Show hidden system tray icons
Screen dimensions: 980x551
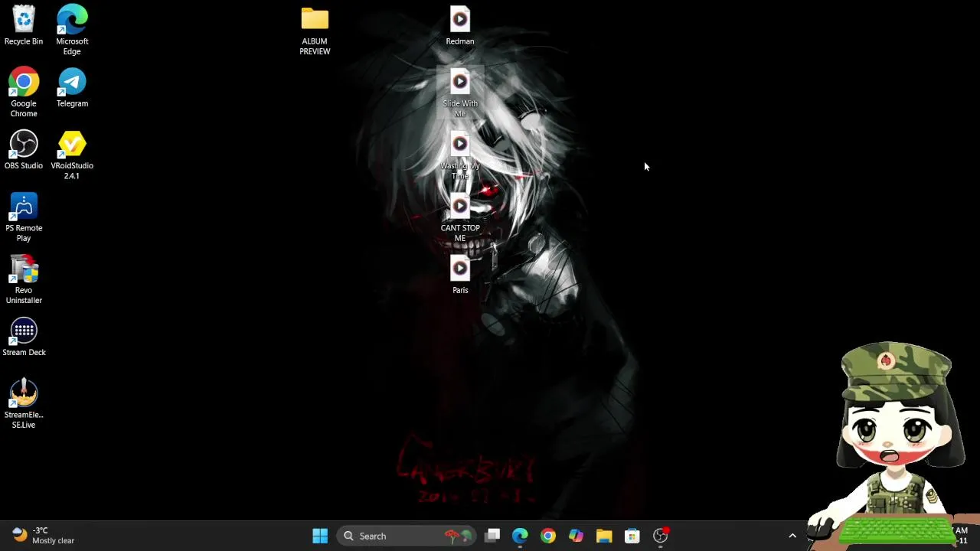(x=792, y=536)
